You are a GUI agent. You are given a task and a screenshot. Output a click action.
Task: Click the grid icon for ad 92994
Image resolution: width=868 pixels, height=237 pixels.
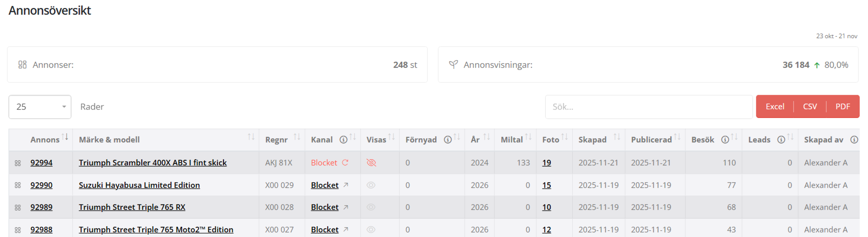(x=18, y=163)
